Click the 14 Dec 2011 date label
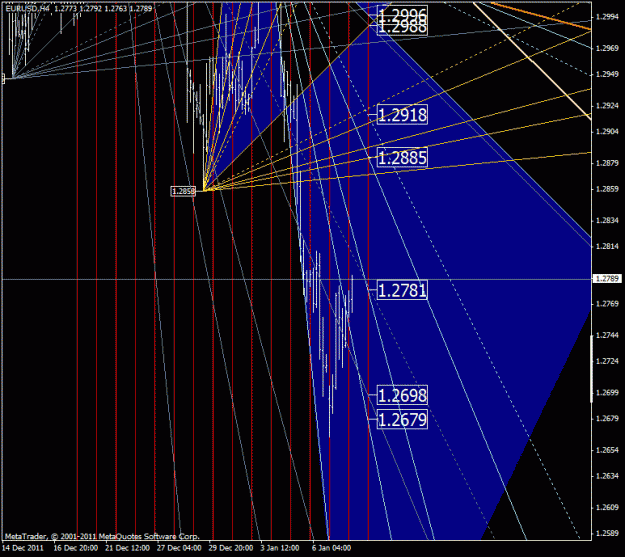 coord(24,548)
